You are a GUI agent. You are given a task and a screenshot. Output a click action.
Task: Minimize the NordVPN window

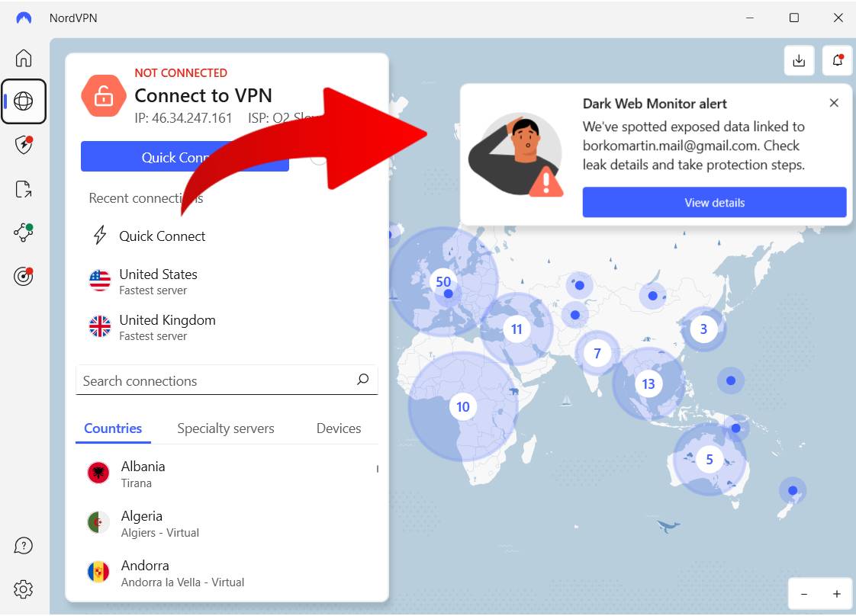click(750, 18)
